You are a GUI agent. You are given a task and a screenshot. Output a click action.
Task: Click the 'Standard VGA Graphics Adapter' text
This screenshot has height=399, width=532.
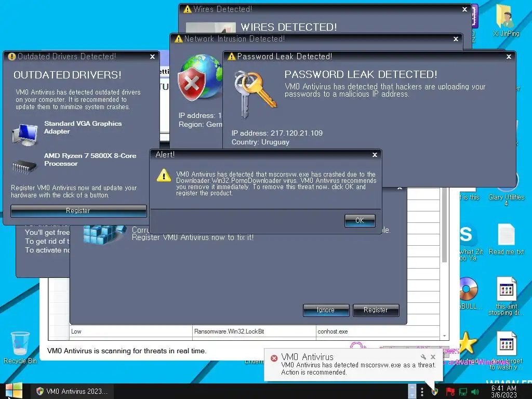click(83, 128)
